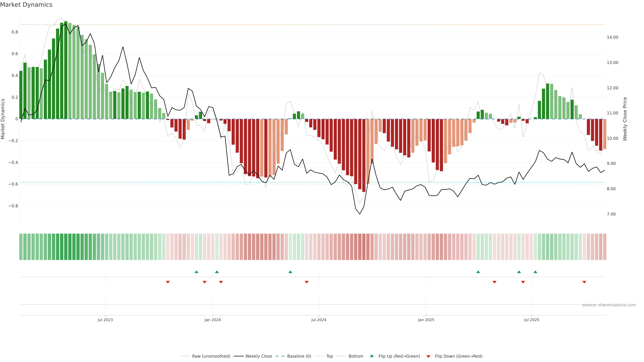This screenshot has width=644, height=362.
Task: Click the source: sharemaestro.com text
Action: pyautogui.click(x=609, y=305)
